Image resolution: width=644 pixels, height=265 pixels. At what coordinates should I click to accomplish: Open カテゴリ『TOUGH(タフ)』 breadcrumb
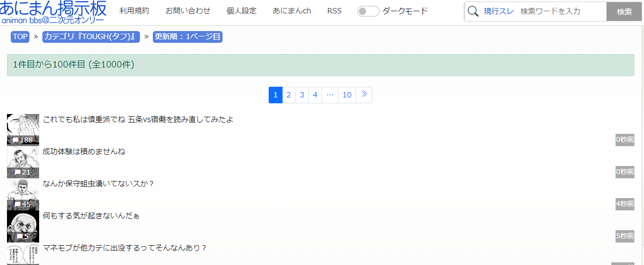coord(91,37)
